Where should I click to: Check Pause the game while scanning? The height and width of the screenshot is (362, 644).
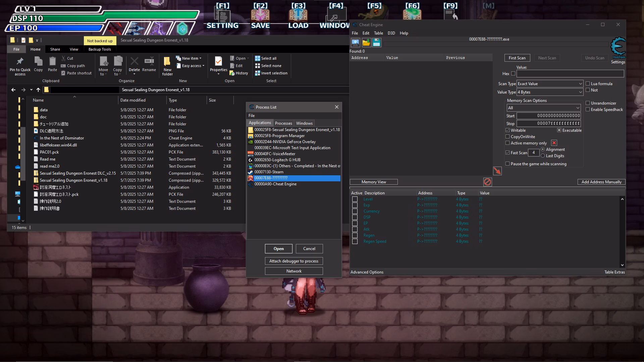point(507,164)
